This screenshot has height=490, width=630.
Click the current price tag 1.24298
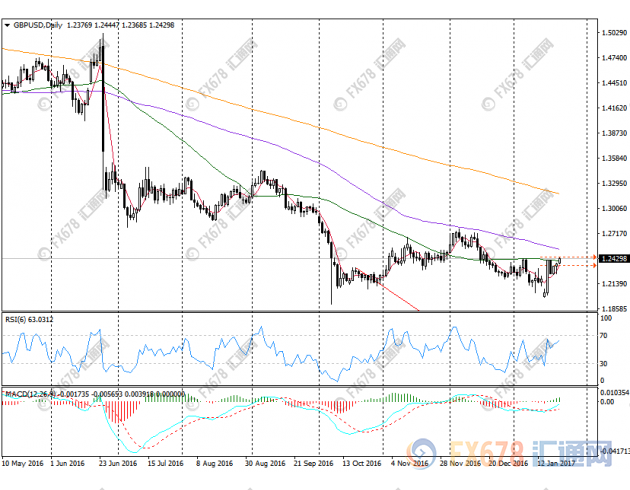tap(611, 258)
